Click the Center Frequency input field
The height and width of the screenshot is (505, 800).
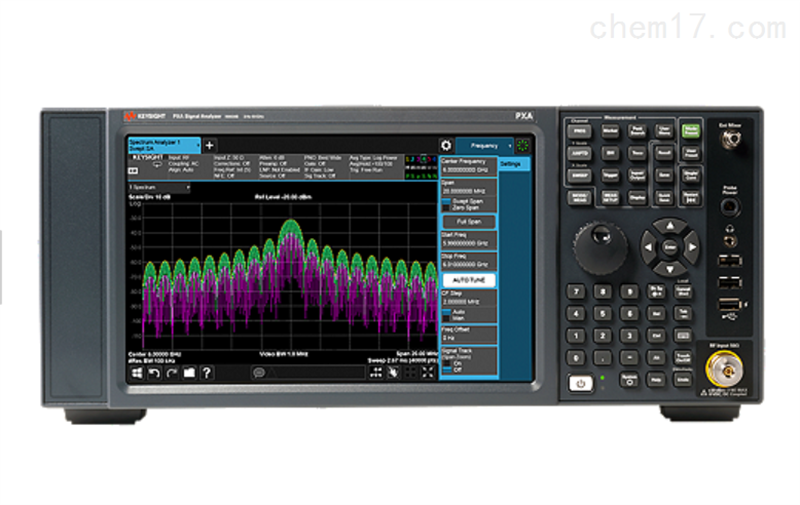[x=468, y=170]
